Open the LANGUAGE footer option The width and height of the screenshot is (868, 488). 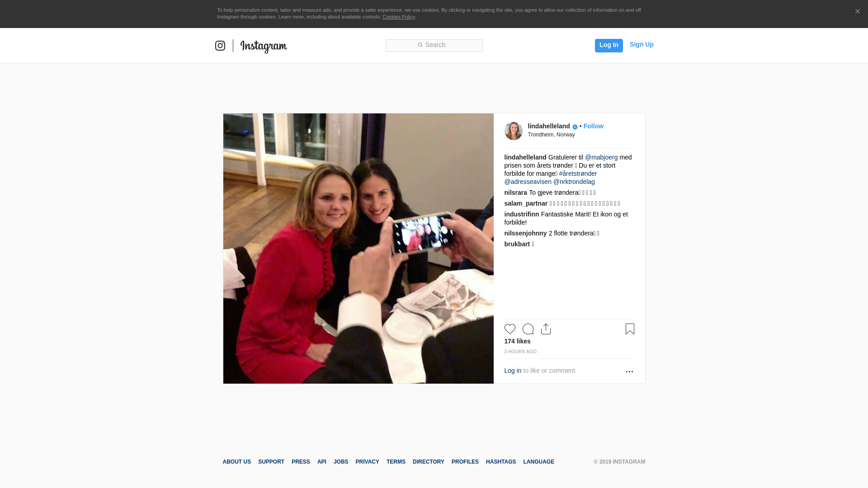[x=538, y=462]
